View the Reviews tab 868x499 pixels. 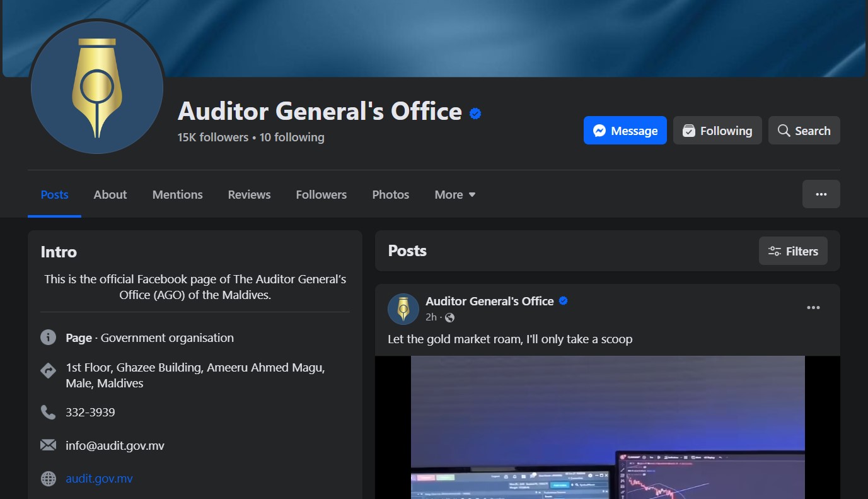click(x=249, y=195)
